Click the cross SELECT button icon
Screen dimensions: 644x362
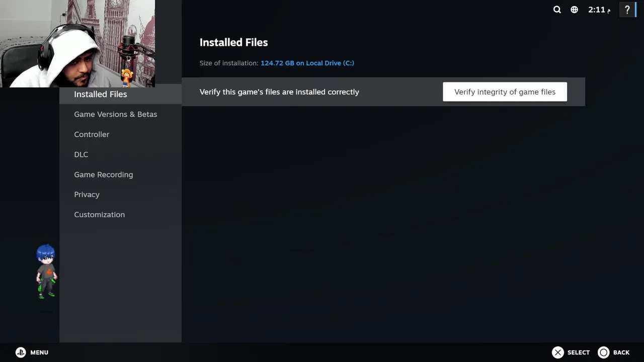pyautogui.click(x=558, y=352)
